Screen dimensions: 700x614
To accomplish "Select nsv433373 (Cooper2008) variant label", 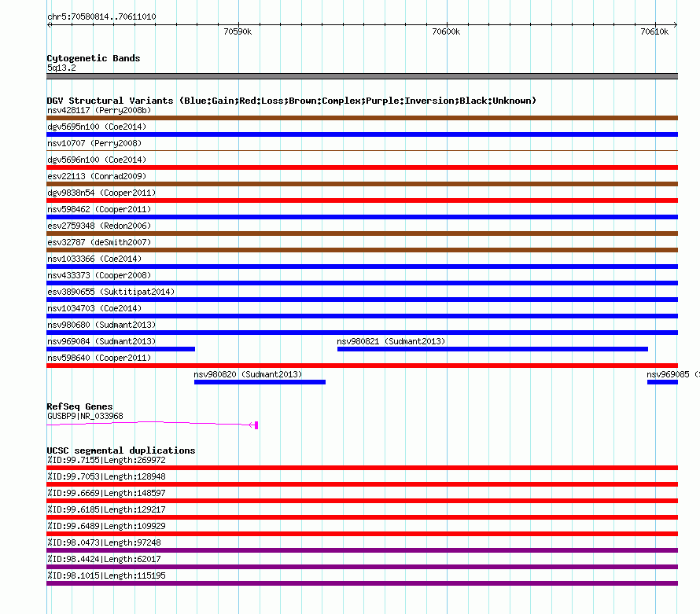I will (x=99, y=275).
